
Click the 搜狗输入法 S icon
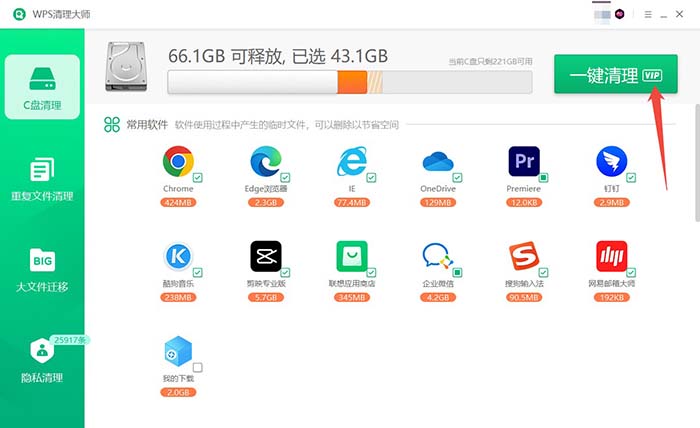(524, 256)
